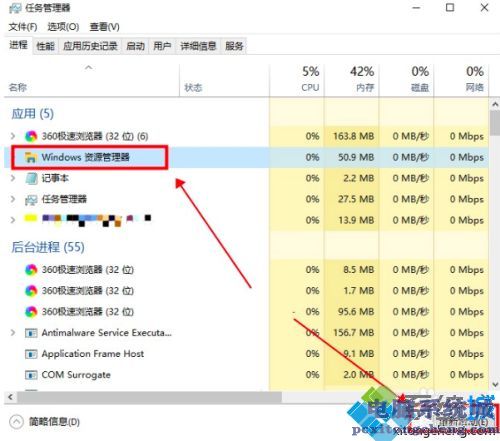This screenshot has height=441, width=500.
Task: Select the Windows 资源管理器 row
Action: [x=246, y=157]
